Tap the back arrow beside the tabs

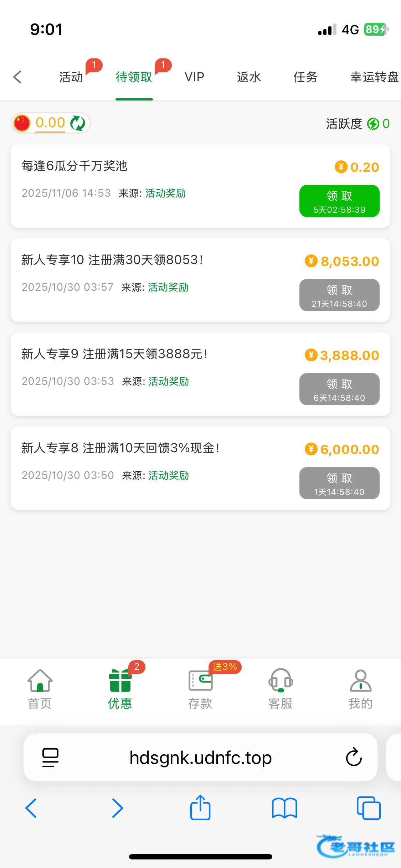pyautogui.click(x=17, y=77)
